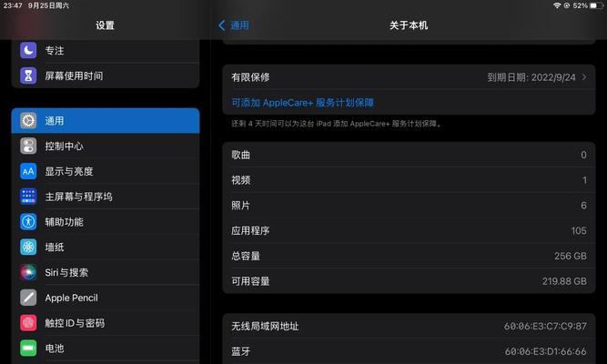Viewport: 607px width, 364px height.
Task: Tap the status bar time 23:47
Action: [x=13, y=5]
